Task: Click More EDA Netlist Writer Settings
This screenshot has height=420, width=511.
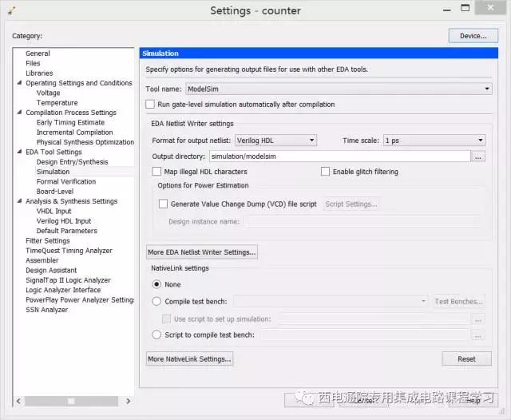Action: click(202, 252)
